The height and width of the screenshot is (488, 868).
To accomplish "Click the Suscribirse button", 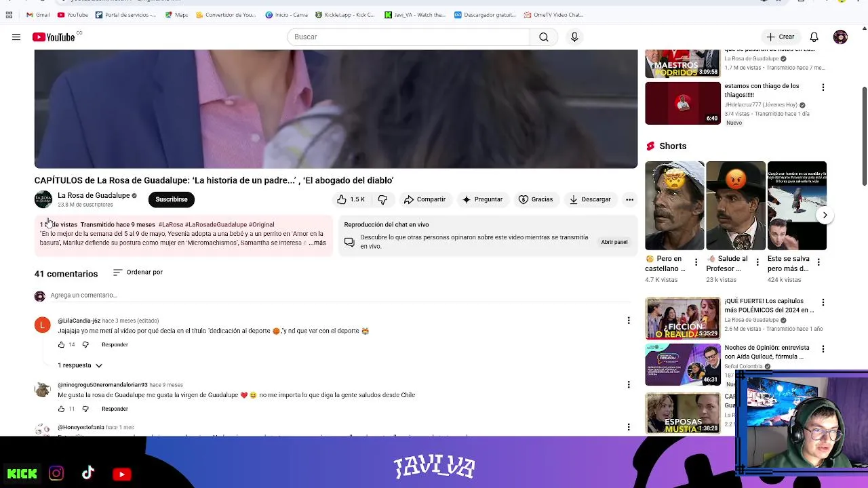I will [x=172, y=199].
